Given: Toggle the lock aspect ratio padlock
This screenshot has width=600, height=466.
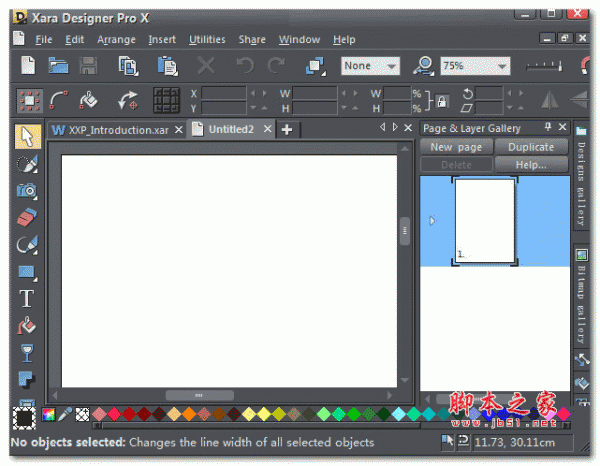Looking at the screenshot, I should pyautogui.click(x=439, y=100).
